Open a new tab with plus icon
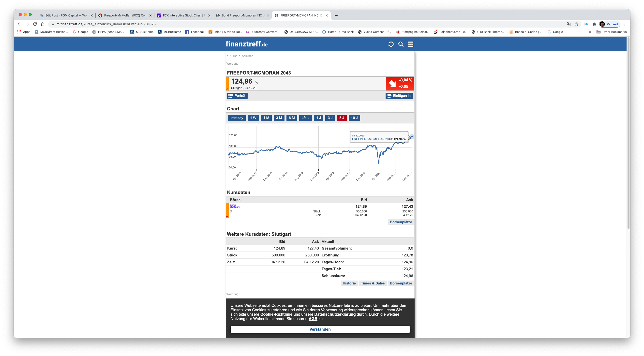The width and height of the screenshot is (644, 356). point(336,15)
